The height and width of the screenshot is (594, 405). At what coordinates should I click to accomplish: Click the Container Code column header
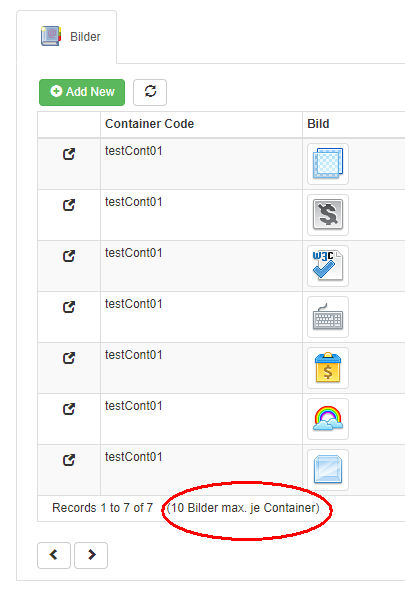point(149,124)
